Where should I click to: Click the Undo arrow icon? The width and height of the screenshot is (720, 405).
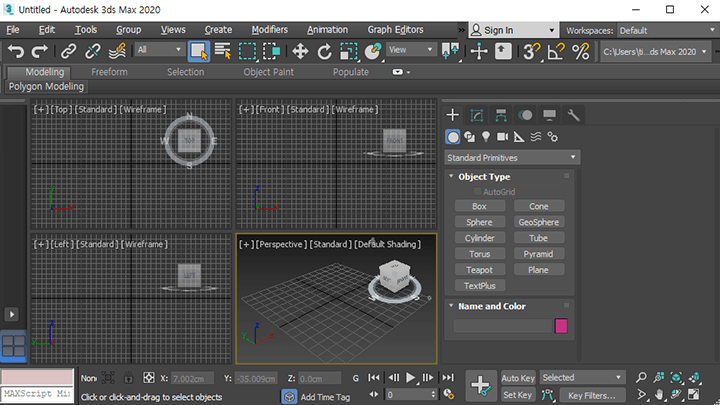pyautogui.click(x=16, y=51)
